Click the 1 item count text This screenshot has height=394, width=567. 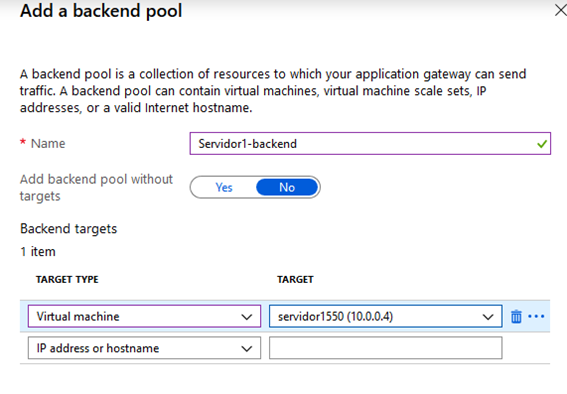point(38,252)
